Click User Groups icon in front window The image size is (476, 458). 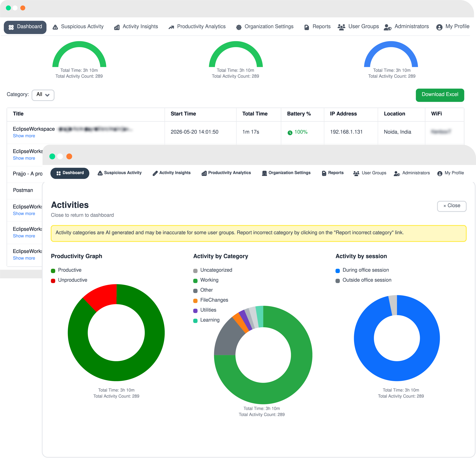pyautogui.click(x=356, y=173)
